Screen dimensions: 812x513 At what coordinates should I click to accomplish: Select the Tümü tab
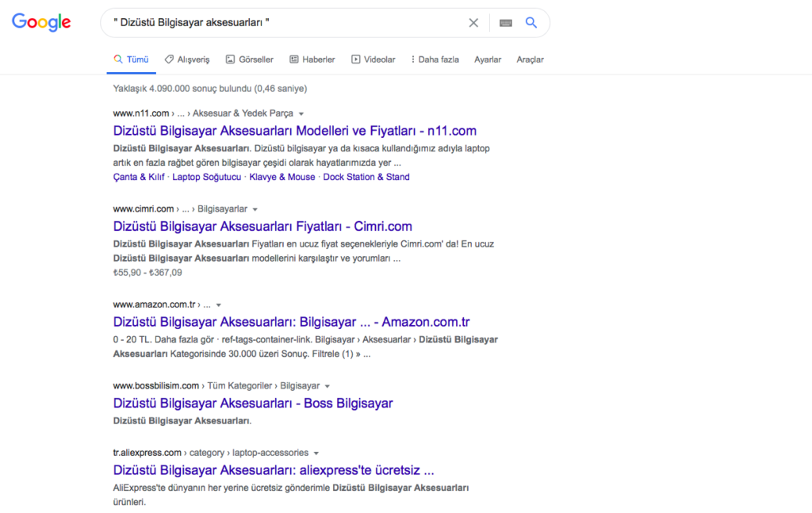click(x=132, y=59)
